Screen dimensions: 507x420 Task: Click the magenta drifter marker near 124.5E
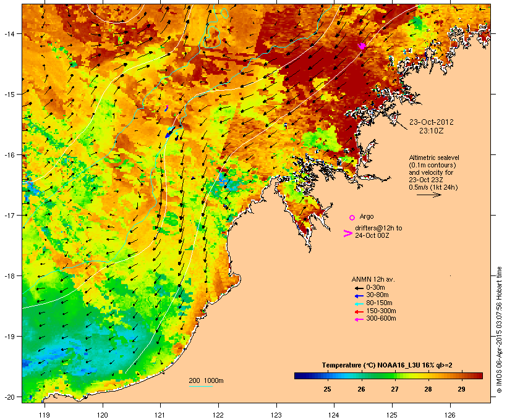coord(362,46)
